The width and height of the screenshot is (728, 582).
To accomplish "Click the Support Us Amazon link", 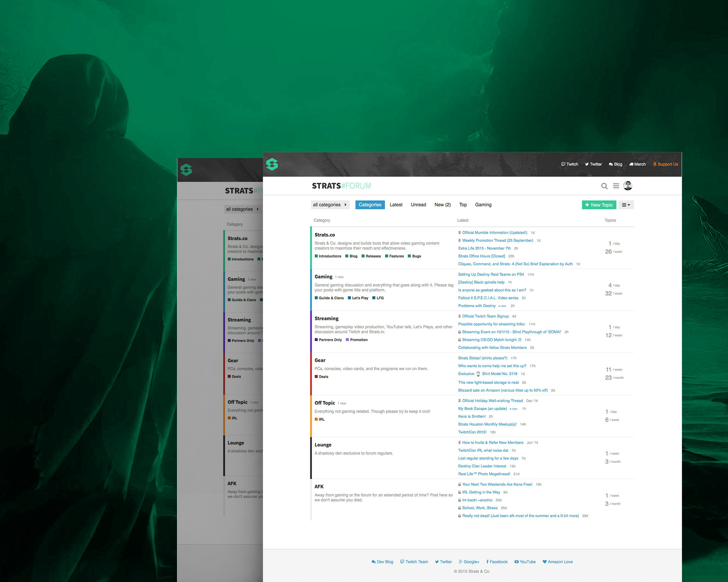I will click(665, 164).
